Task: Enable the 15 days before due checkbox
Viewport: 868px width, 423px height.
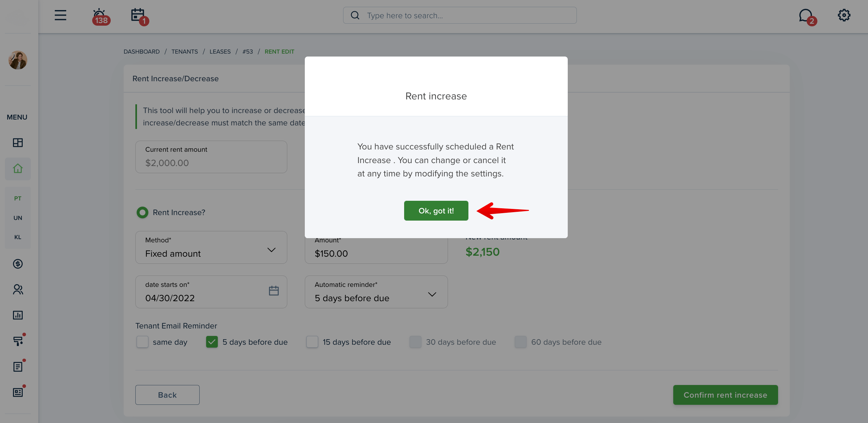Action: coord(312,342)
